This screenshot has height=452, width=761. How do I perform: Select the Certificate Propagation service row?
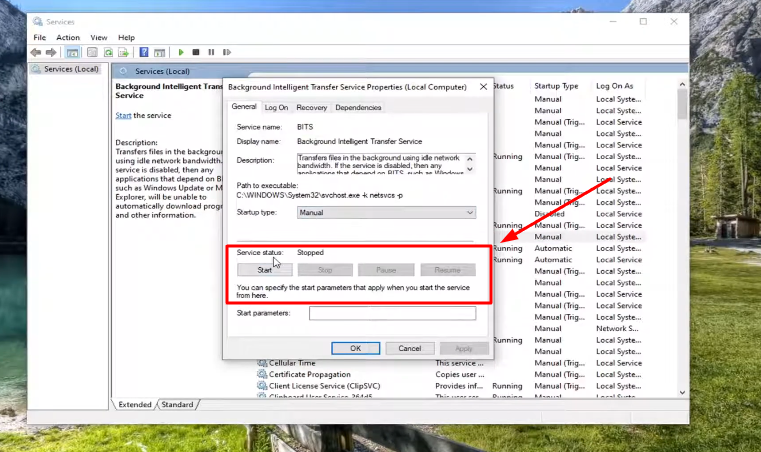tap(449, 374)
